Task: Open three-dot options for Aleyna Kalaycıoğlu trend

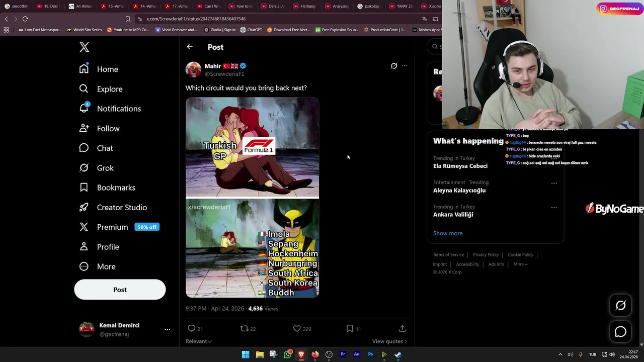Action: coord(554,183)
